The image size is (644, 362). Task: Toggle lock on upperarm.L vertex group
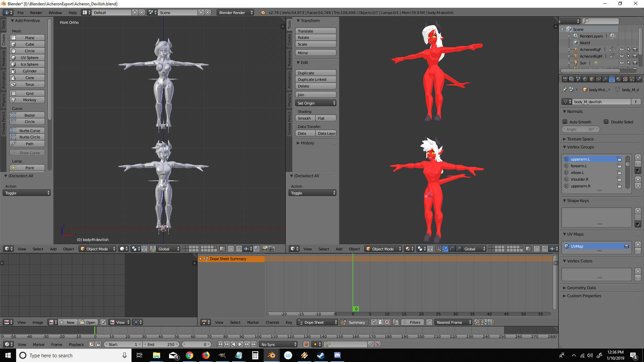(x=619, y=159)
